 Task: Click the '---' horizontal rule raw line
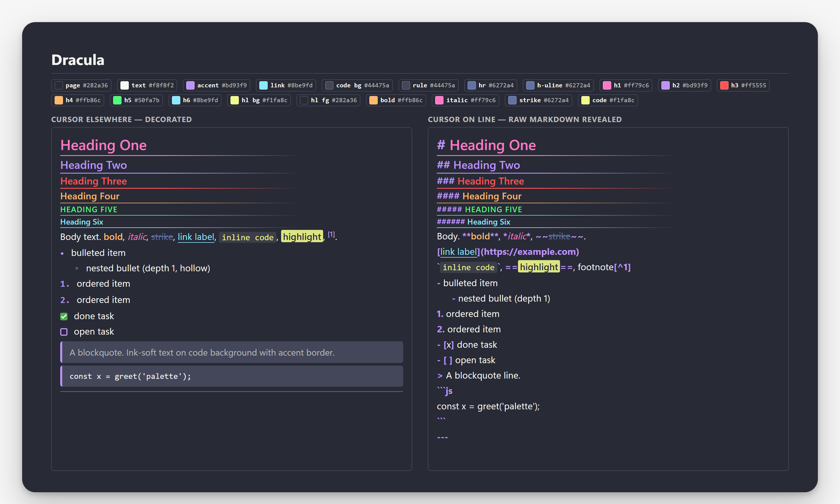coord(442,437)
